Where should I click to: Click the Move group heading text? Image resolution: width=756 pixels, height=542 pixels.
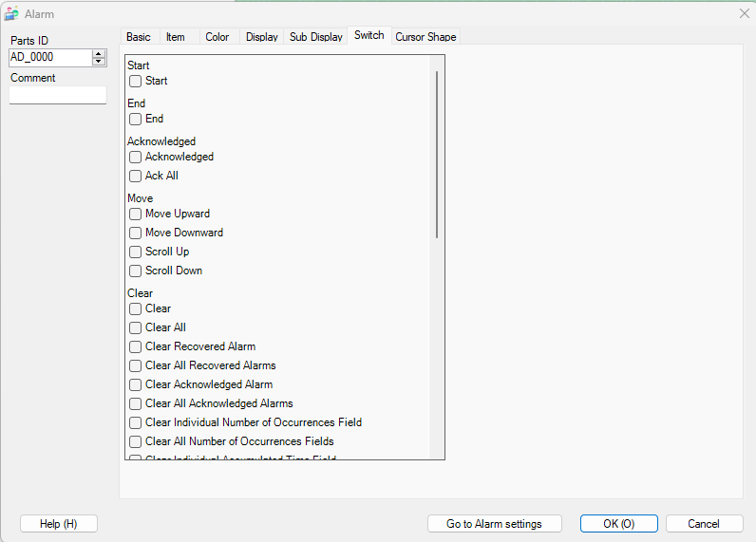(x=141, y=198)
